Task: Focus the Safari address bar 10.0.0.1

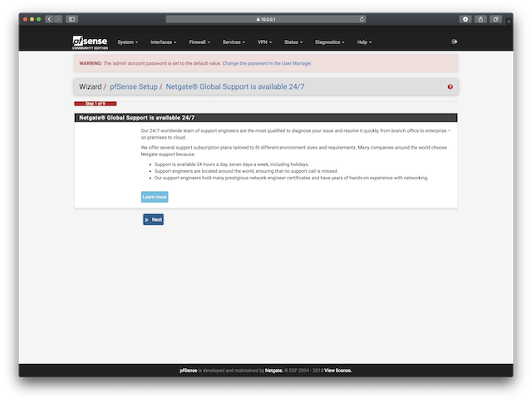Action: (266, 19)
